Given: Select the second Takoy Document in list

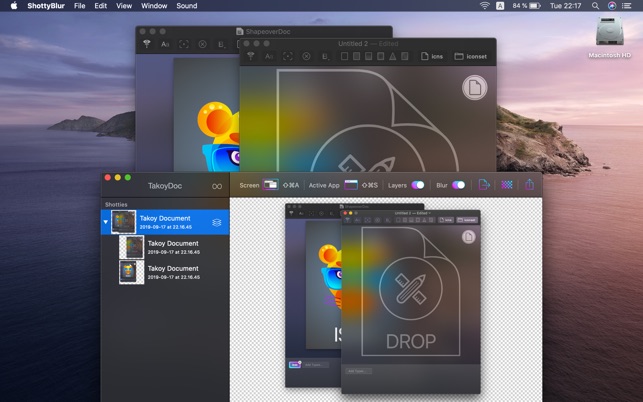Looking at the screenshot, I should (172, 247).
